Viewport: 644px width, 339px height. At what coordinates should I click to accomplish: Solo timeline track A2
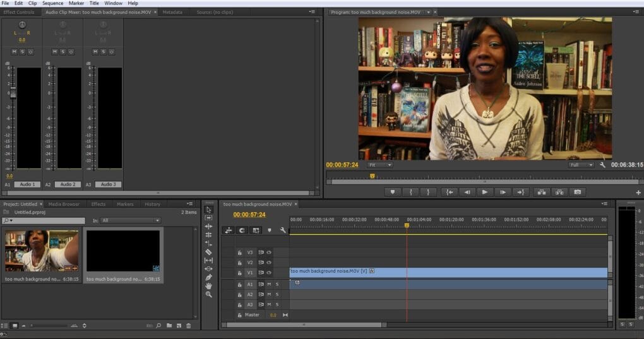pos(277,294)
